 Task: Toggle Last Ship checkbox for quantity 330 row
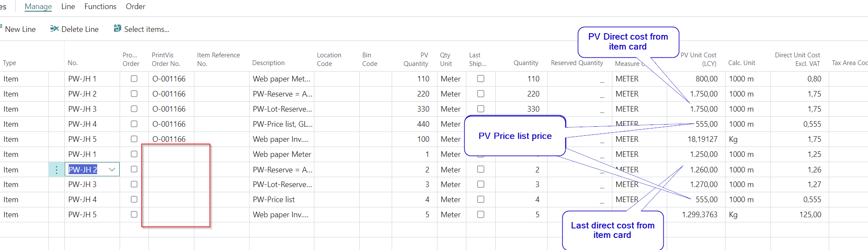coord(481,109)
